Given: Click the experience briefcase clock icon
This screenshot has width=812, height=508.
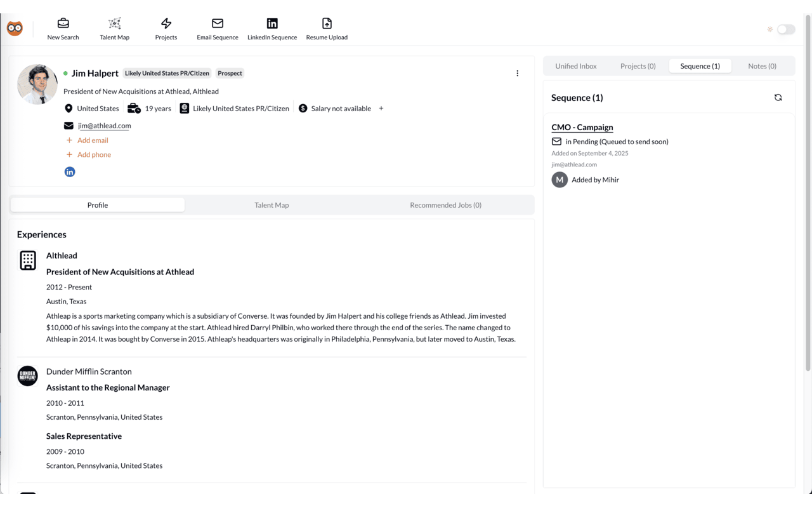Looking at the screenshot, I should (134, 109).
